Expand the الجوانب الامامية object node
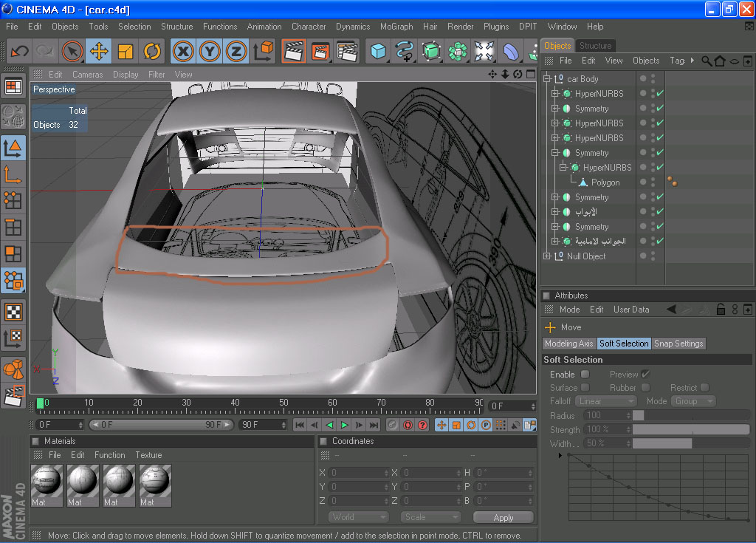This screenshot has height=543, width=756. point(555,241)
